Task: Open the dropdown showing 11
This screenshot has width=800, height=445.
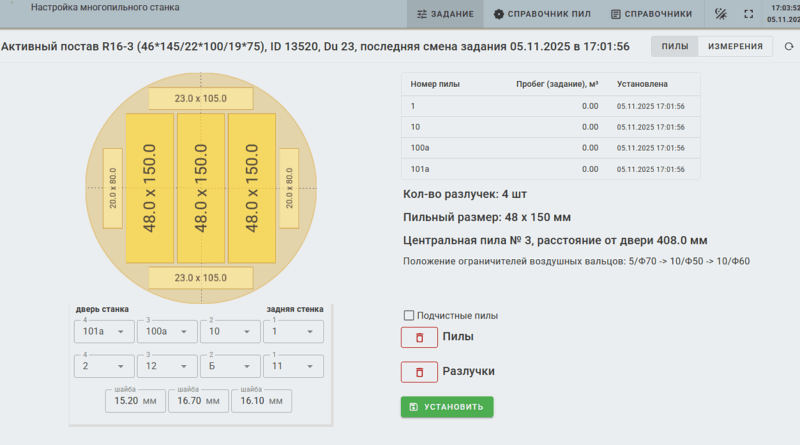Action: (293, 366)
